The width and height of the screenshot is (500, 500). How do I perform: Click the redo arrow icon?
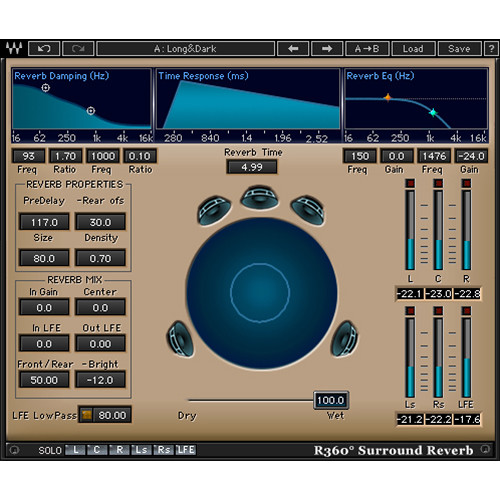point(78,49)
